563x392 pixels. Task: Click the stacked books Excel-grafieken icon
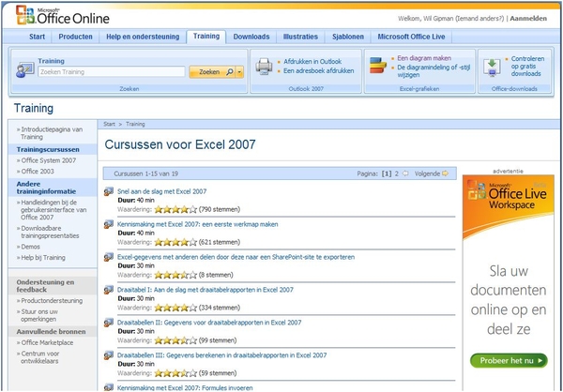378,66
